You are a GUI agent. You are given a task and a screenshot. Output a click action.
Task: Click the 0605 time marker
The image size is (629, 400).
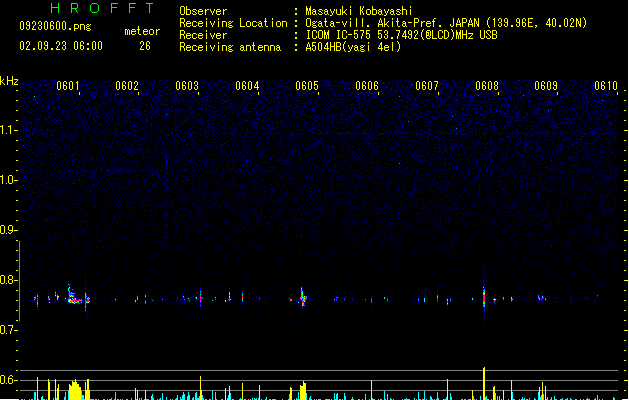coord(307,86)
